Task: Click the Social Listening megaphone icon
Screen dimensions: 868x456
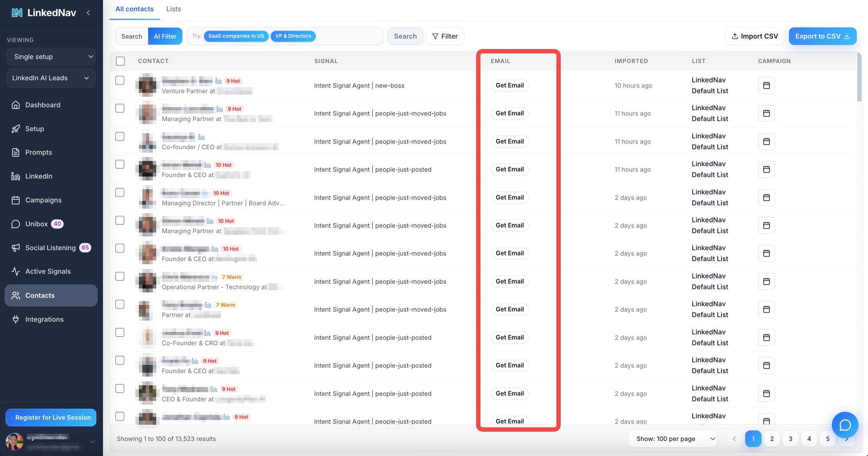Action: click(x=16, y=248)
